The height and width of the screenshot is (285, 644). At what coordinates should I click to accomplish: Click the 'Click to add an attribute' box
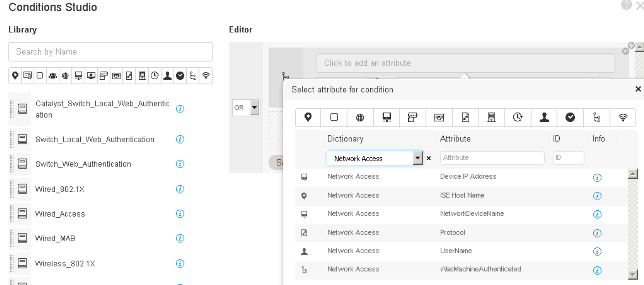[466, 63]
